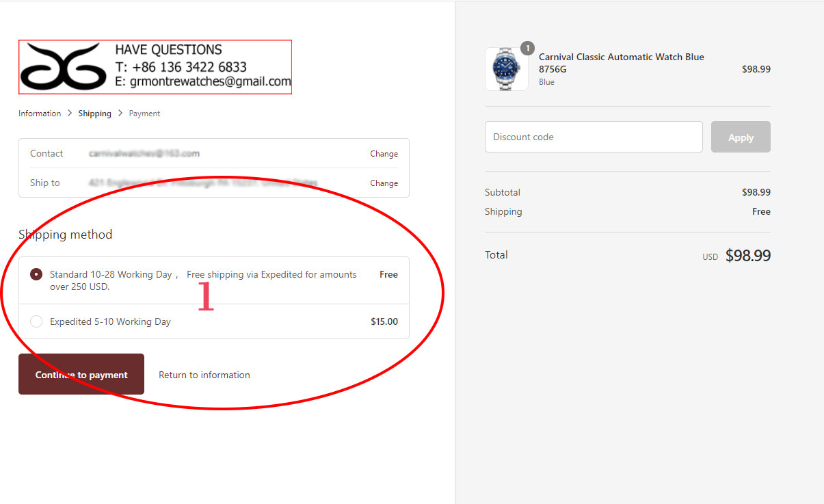
Task: Open the Payment breadcrumb step
Action: (144, 114)
